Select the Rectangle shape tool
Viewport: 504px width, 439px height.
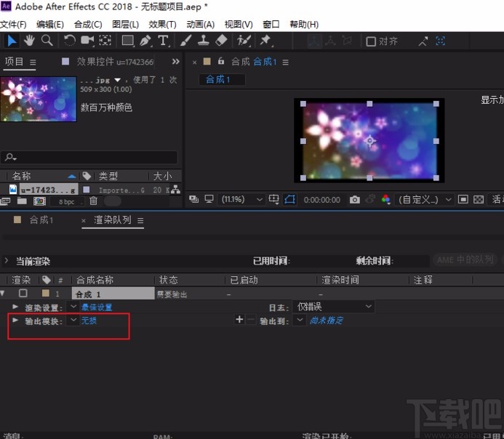pos(128,41)
